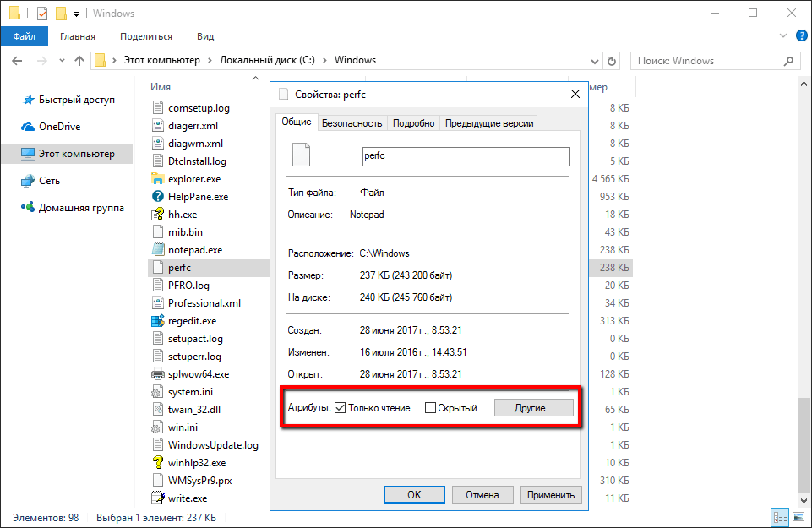
Task: Click the Другие... attributes button
Action: (x=534, y=407)
